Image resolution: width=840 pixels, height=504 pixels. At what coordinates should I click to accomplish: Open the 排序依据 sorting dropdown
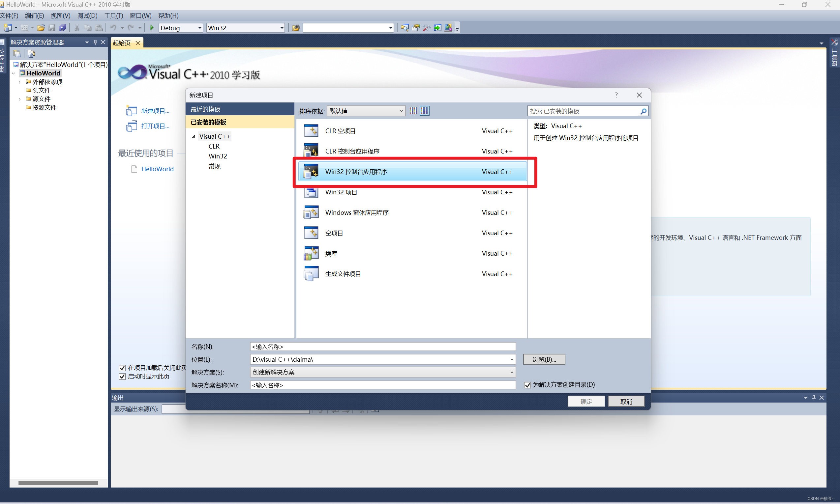click(x=401, y=111)
